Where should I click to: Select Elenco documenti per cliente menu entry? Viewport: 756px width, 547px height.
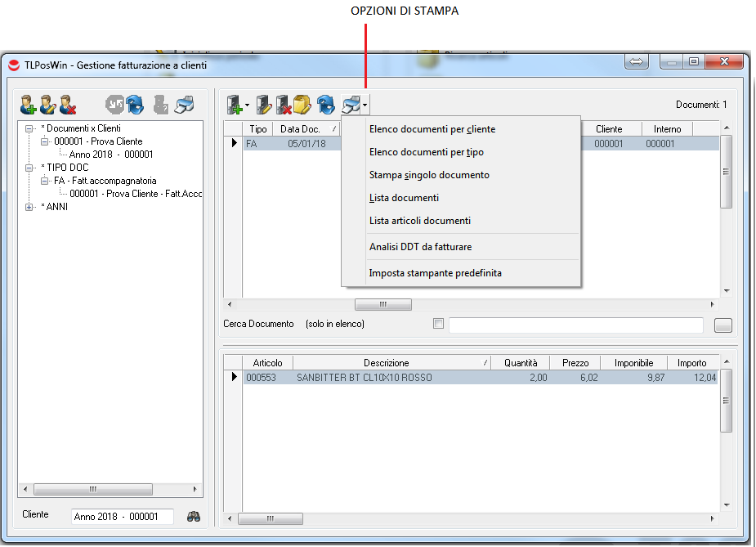point(432,129)
